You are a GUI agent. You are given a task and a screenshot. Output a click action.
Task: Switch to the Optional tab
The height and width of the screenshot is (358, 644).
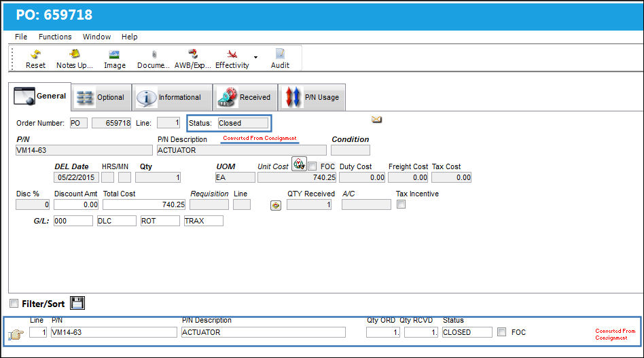101,97
